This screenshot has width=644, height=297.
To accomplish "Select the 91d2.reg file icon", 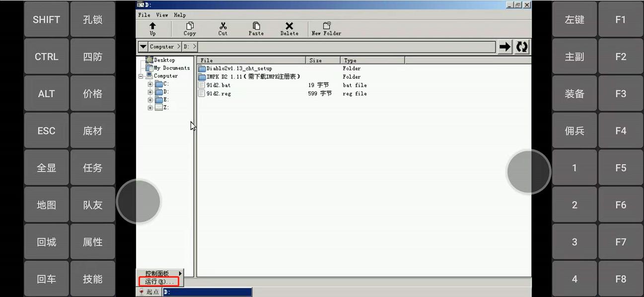I will pos(202,94).
